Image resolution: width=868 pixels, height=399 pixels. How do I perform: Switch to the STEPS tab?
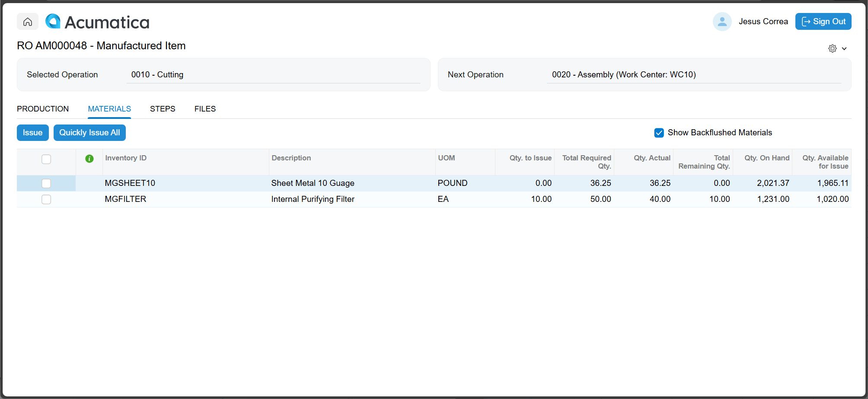coord(162,109)
